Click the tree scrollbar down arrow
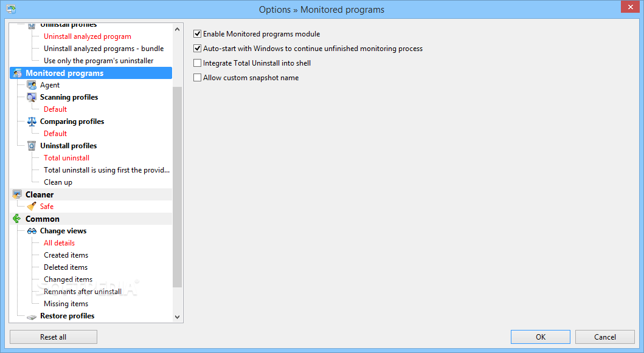Screen dimensions: 644x353 [177, 317]
